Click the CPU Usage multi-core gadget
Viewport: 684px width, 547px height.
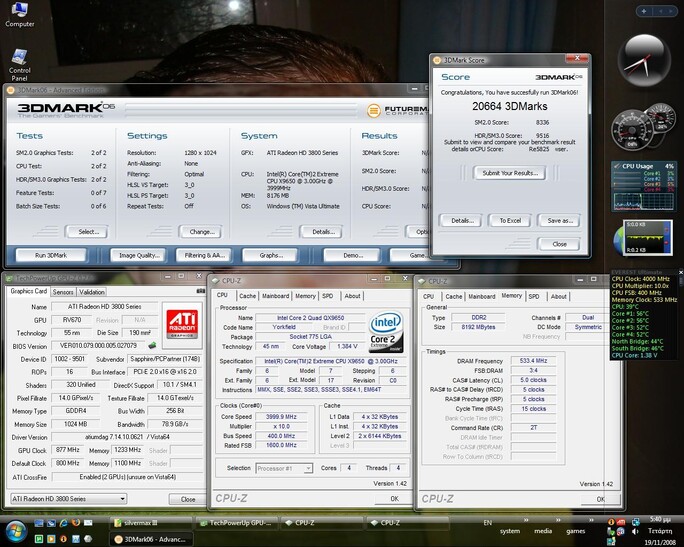(x=643, y=187)
